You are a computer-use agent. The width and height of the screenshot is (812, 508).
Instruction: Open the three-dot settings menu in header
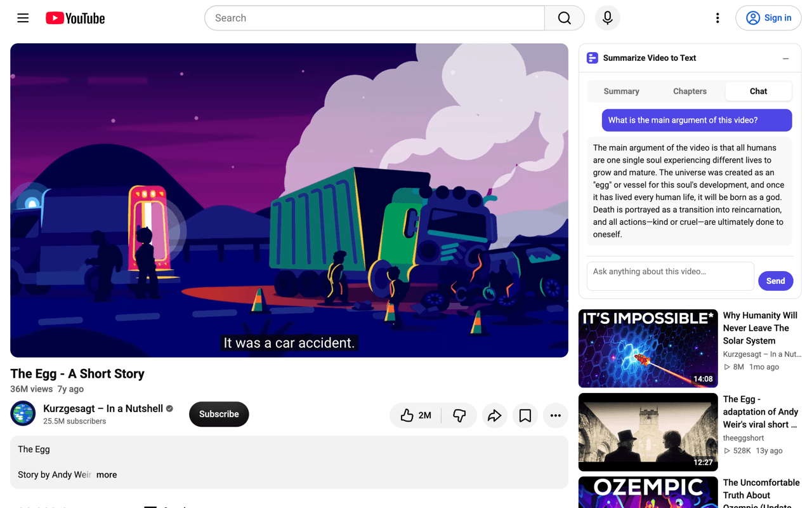point(717,18)
